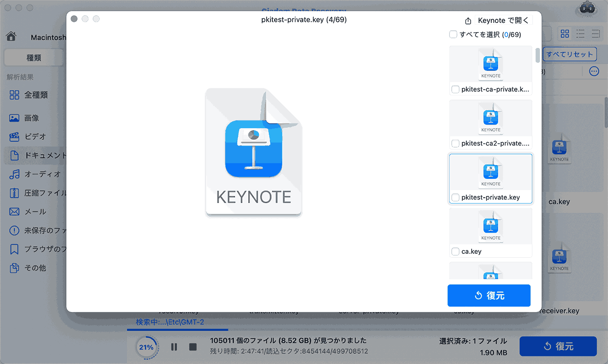This screenshot has height=364, width=608.
Task: Click the share icon beside Keynote で開く
Action: pyautogui.click(x=468, y=21)
